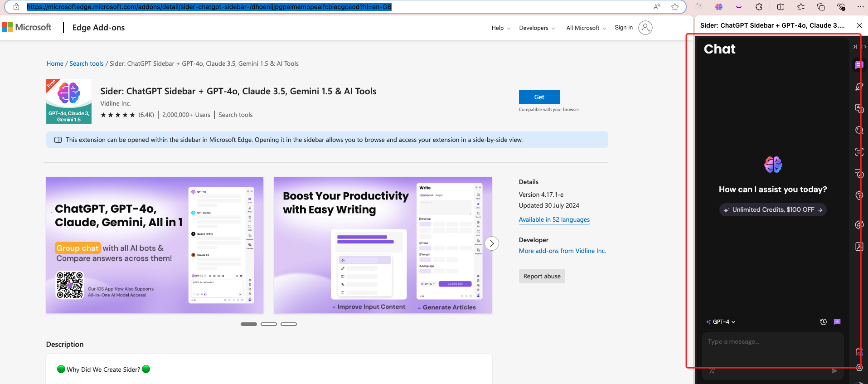868x384 pixels.
Task: Select the second carousel page indicator
Action: [269, 324]
